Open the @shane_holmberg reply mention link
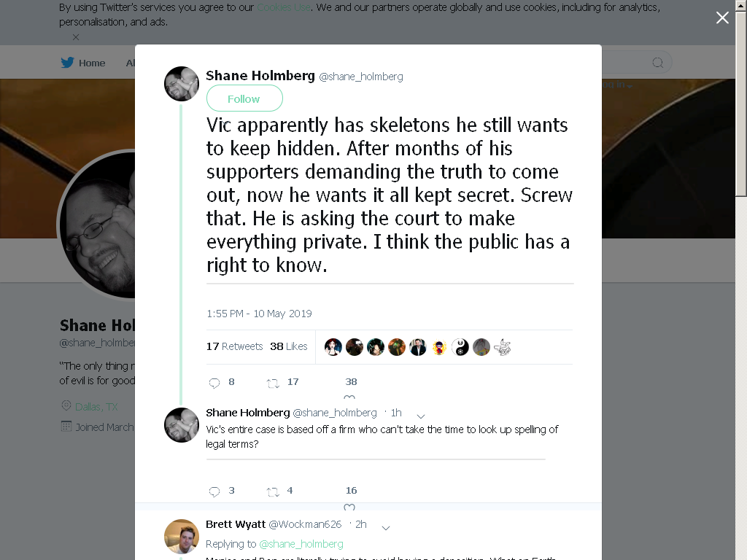This screenshot has height=560, width=747. [x=301, y=544]
